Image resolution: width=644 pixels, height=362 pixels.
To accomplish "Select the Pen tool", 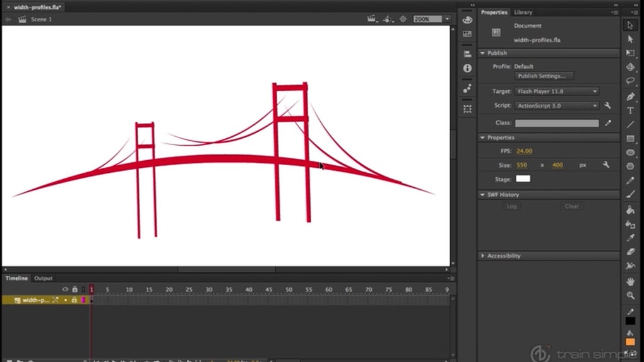I will tap(630, 96).
